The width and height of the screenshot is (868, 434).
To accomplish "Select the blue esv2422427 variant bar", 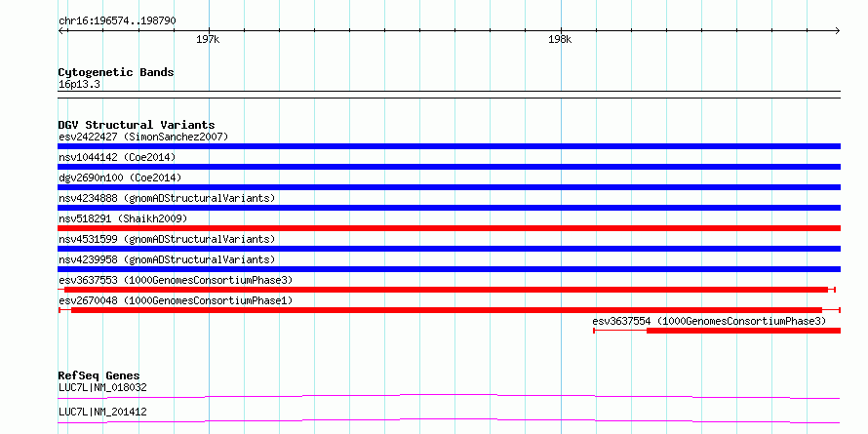I will (x=449, y=146).
